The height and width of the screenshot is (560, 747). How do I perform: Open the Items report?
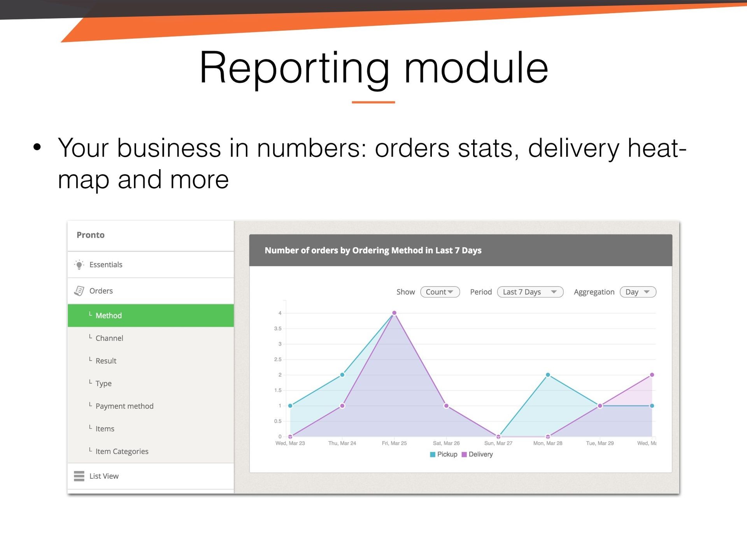(105, 429)
